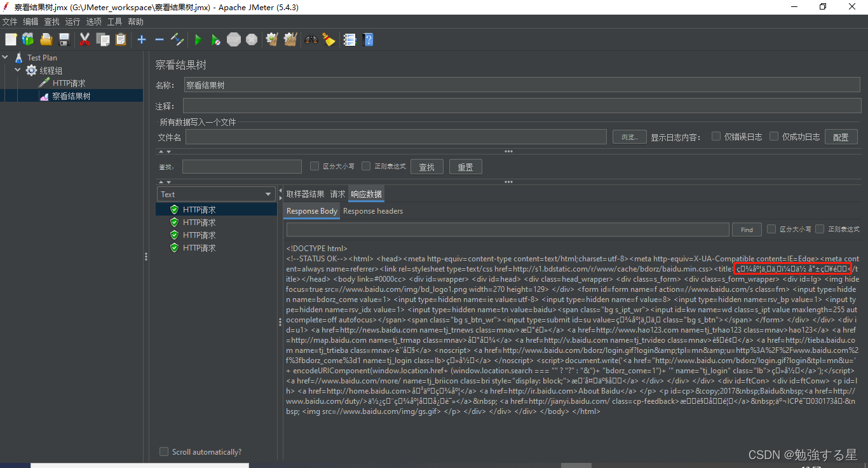Click the Toggle enable/disable icon in the toolbar

click(177, 39)
